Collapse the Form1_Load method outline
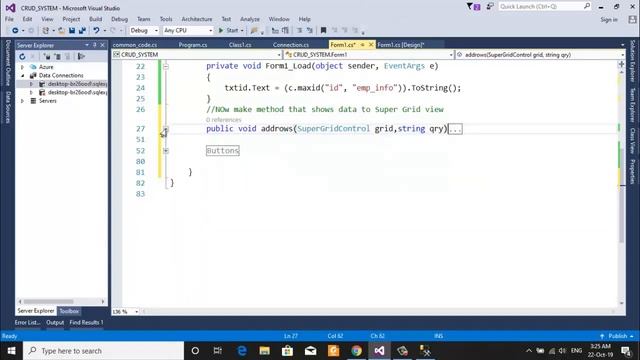640x360 pixels. pyautogui.click(x=166, y=66)
